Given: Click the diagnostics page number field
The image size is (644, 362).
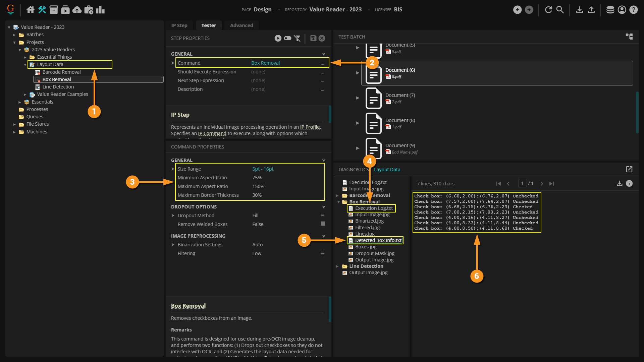Looking at the screenshot, I should [x=522, y=183].
